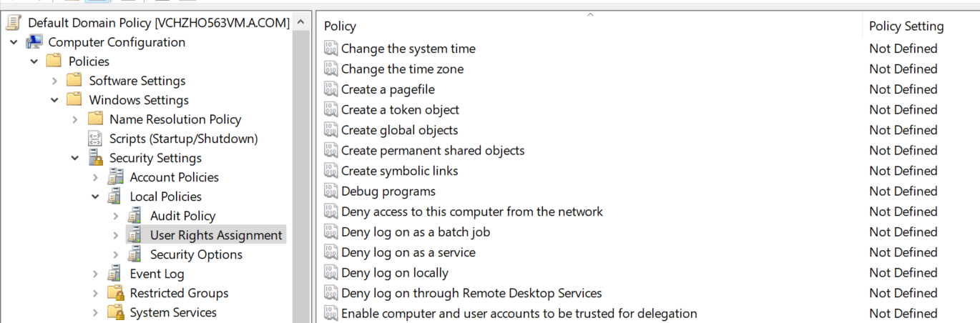Click the Restricted Groups folder icon

pos(115,293)
